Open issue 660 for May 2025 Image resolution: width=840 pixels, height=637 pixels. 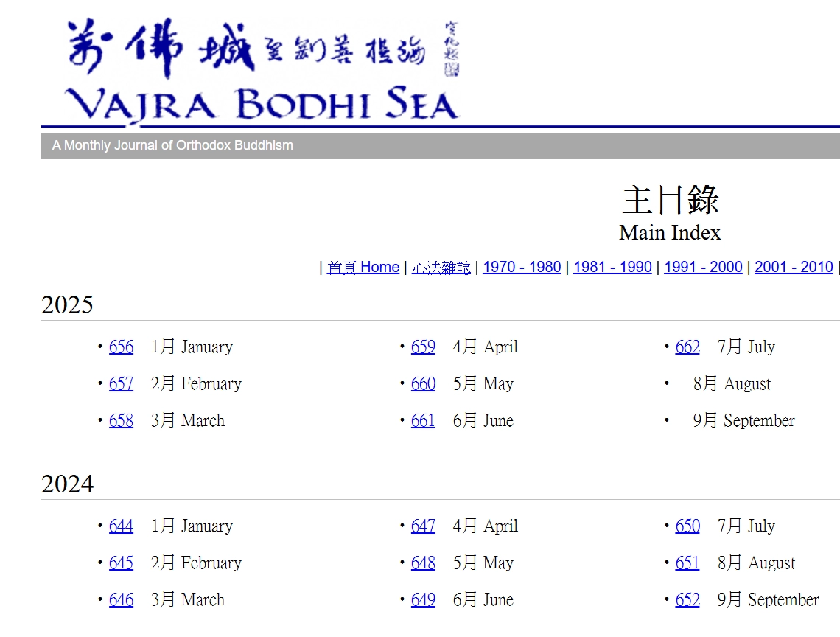coord(423,384)
